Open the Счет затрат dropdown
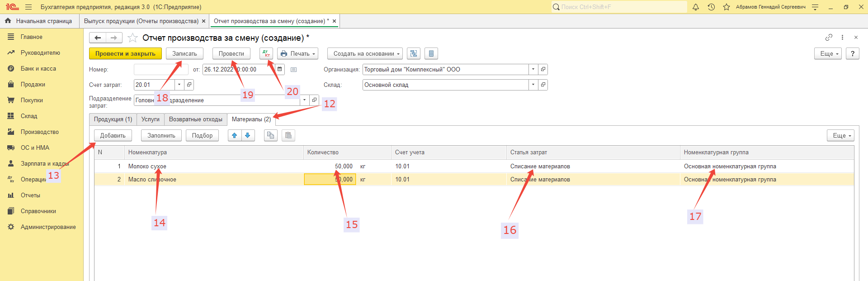The height and width of the screenshot is (281, 868). [x=179, y=85]
